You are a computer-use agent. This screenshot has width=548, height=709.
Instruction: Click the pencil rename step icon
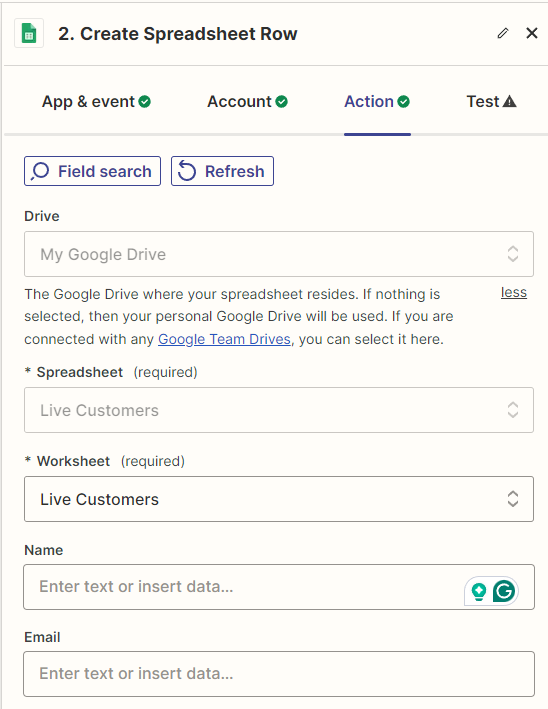[x=503, y=33]
